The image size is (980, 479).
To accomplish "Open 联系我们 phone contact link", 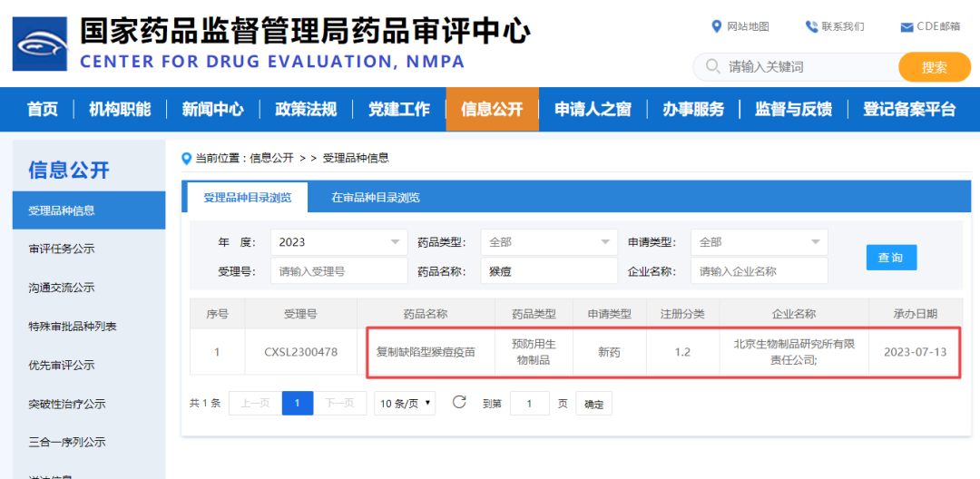I will pyautogui.click(x=834, y=26).
